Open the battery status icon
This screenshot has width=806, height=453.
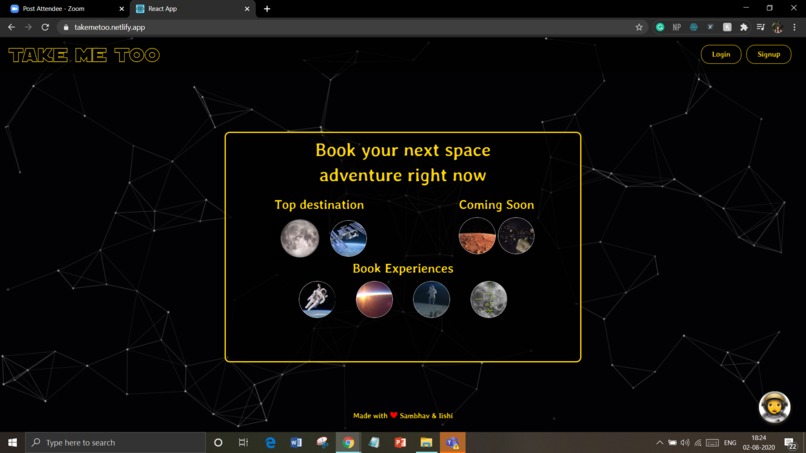pos(672,442)
